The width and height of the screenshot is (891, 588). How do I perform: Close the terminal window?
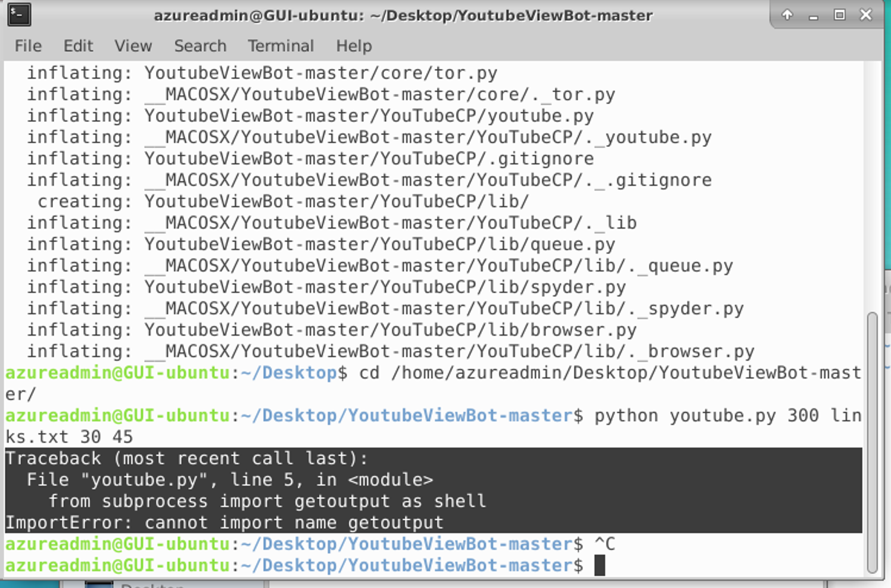coord(866,15)
